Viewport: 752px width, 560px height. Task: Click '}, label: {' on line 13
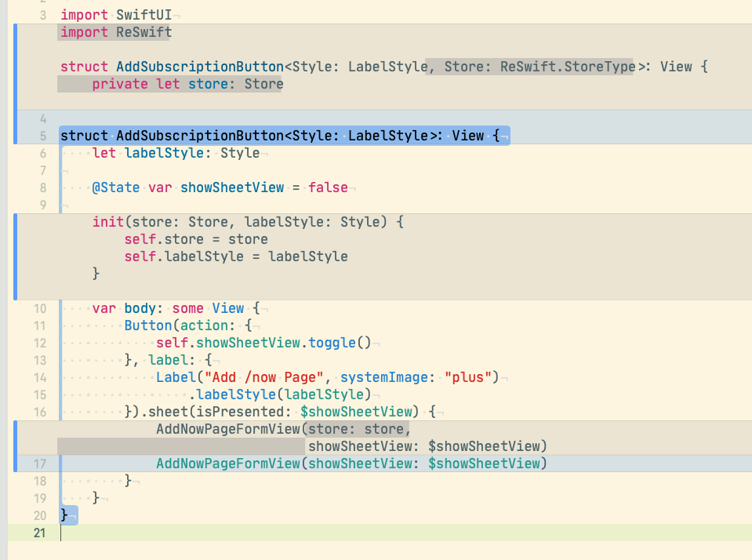coord(168,360)
